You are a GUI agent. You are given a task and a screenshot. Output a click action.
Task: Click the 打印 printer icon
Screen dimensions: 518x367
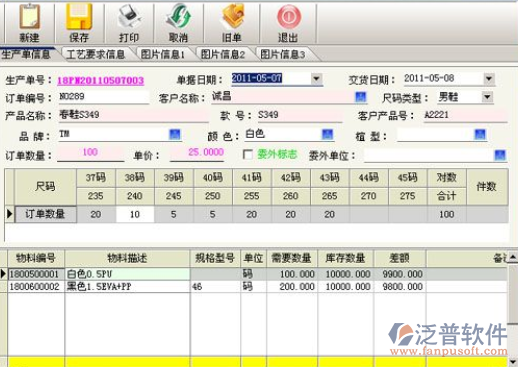129,17
